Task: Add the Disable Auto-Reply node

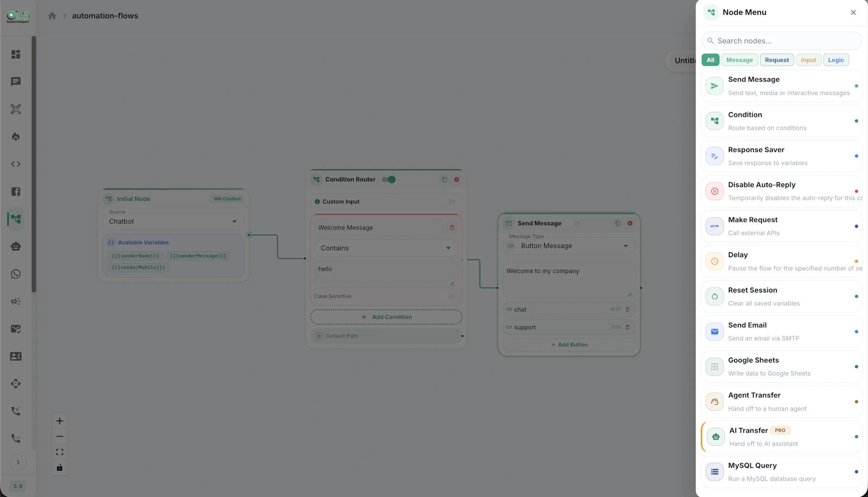Action: click(782, 191)
